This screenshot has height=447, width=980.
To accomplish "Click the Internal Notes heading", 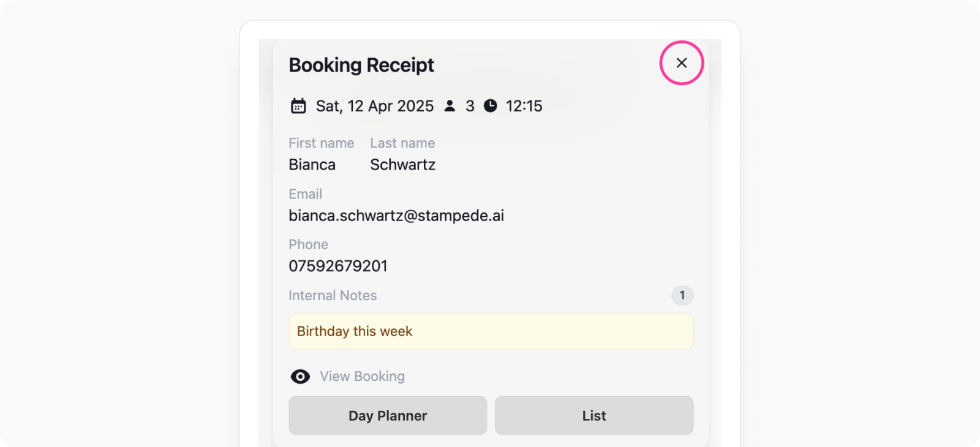I will (333, 295).
